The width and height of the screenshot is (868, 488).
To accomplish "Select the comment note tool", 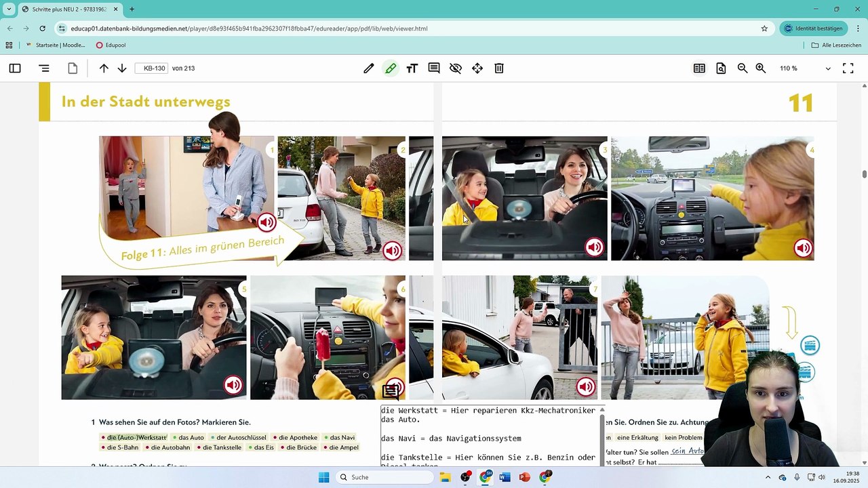I will coord(434,68).
